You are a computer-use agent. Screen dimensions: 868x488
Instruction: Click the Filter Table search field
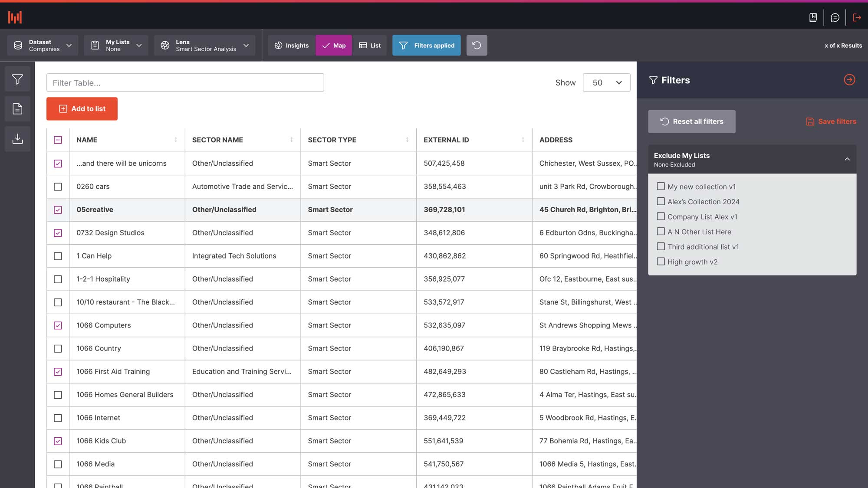[185, 82]
